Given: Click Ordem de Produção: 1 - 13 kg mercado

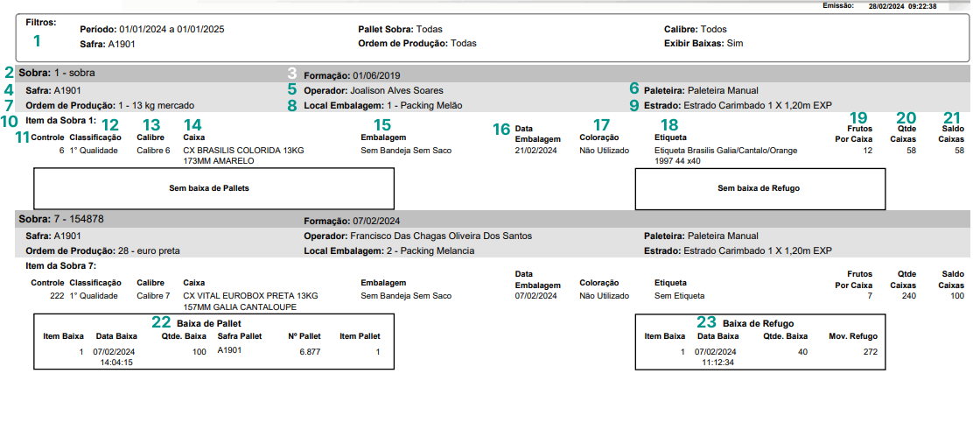Looking at the screenshot, I should [110, 106].
